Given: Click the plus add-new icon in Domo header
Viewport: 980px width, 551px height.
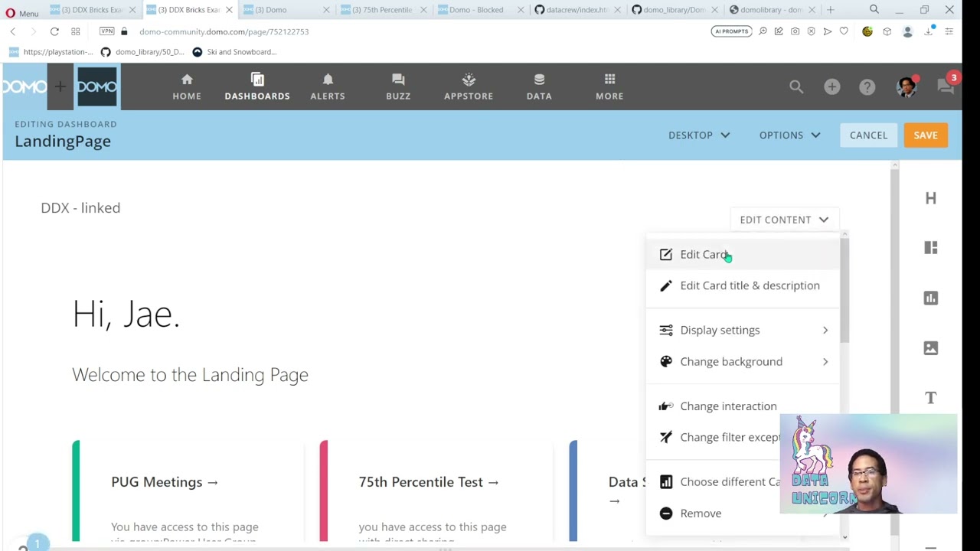Looking at the screenshot, I should click(831, 86).
